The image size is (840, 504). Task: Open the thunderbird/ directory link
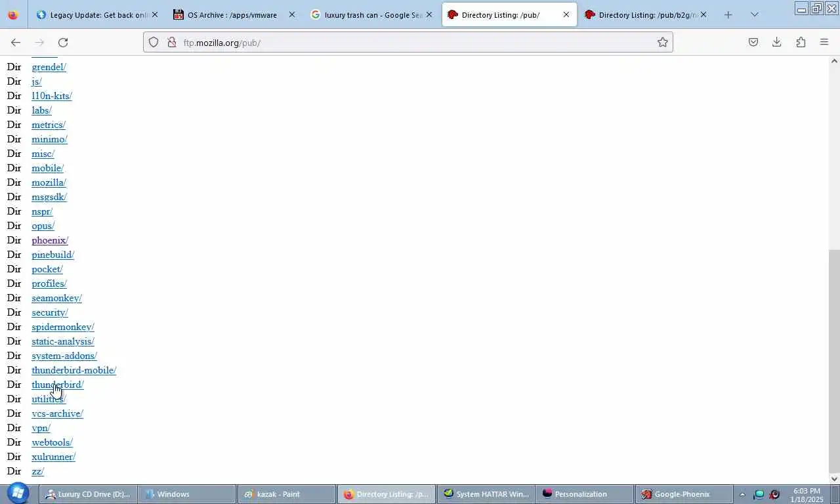[x=58, y=385]
